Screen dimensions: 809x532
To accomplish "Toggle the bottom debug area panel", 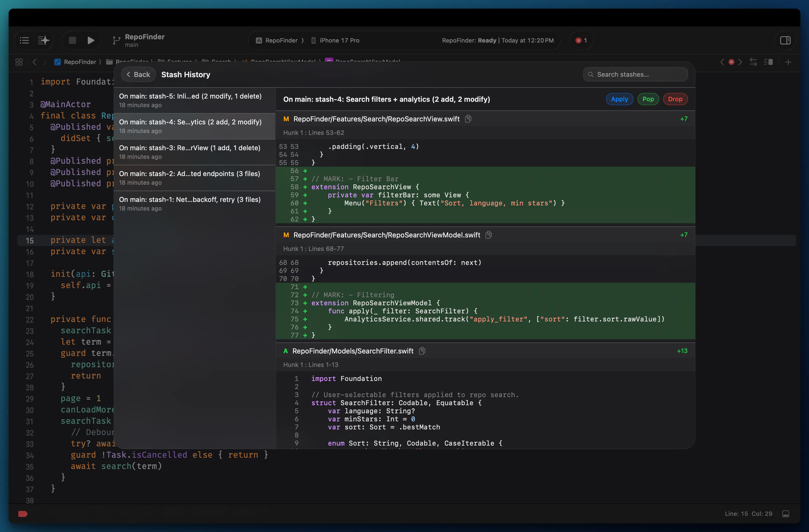I will pos(786,513).
